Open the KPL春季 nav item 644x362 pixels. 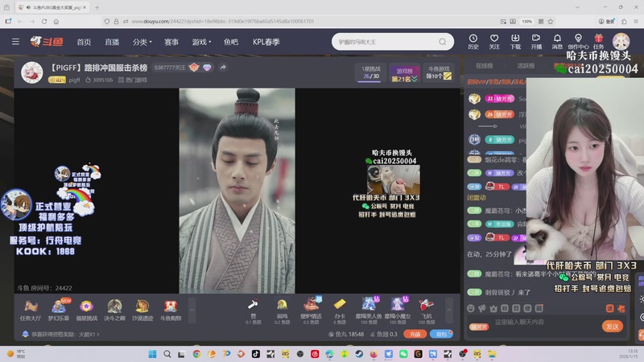266,42
